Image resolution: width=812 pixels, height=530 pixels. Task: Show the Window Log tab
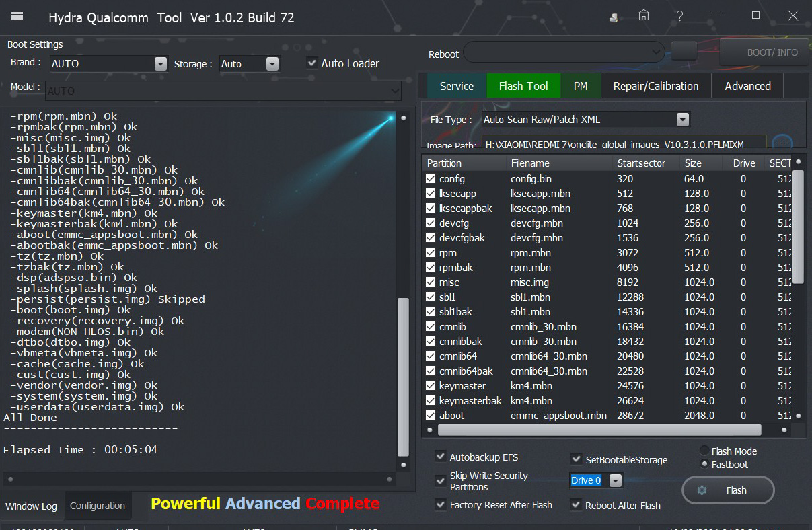point(32,506)
